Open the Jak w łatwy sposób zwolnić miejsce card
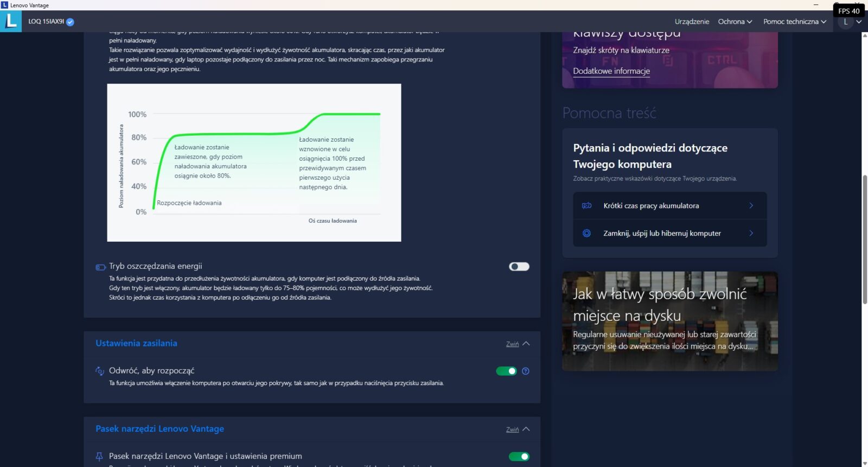The image size is (868, 467). pos(669,321)
